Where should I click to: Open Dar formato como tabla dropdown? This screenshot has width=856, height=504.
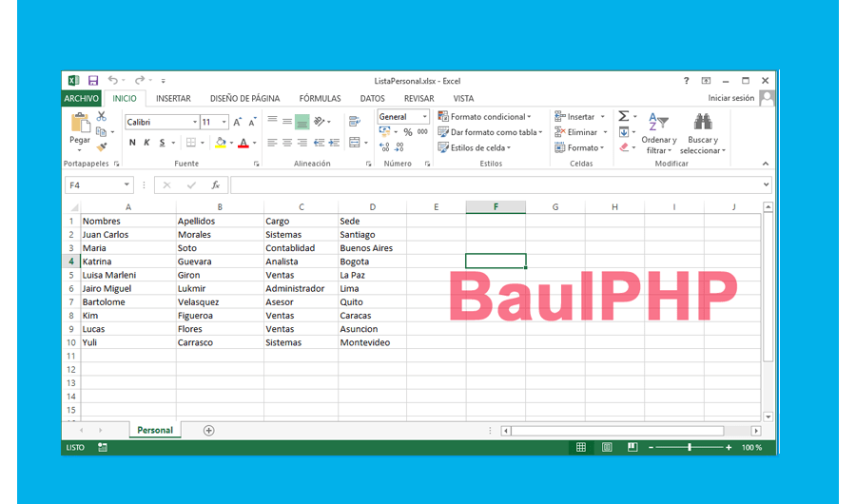click(490, 132)
